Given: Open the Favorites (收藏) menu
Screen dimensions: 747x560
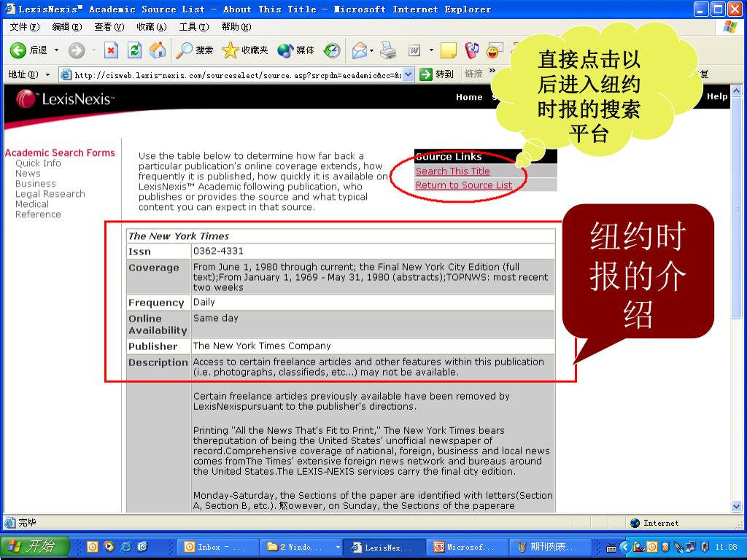Looking at the screenshot, I should coord(152,27).
